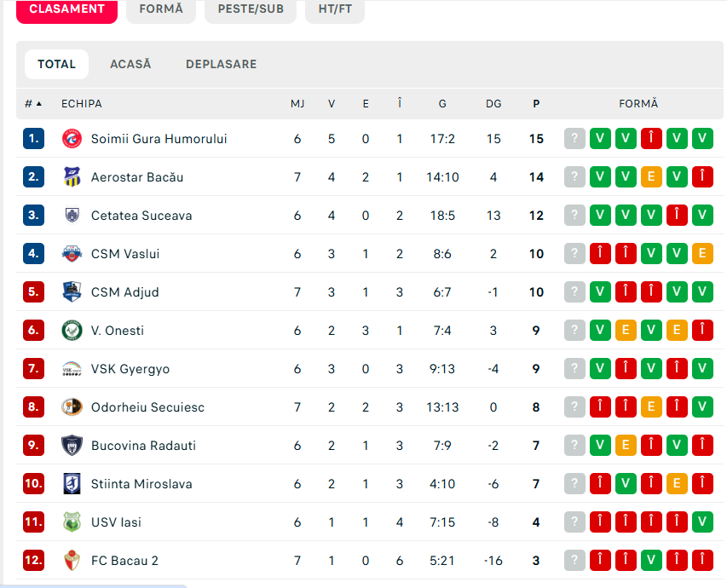727x588 pixels.
Task: Open the CSM Adjud team link
Action: click(124, 292)
